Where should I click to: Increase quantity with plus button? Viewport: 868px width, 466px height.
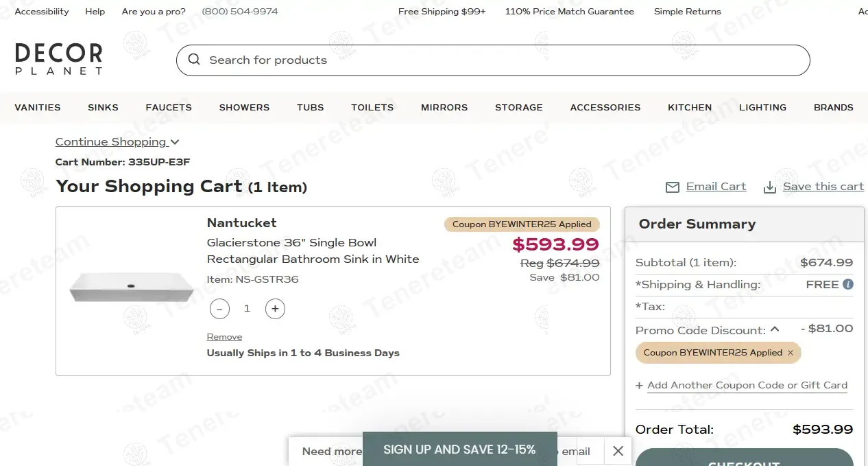click(x=275, y=309)
